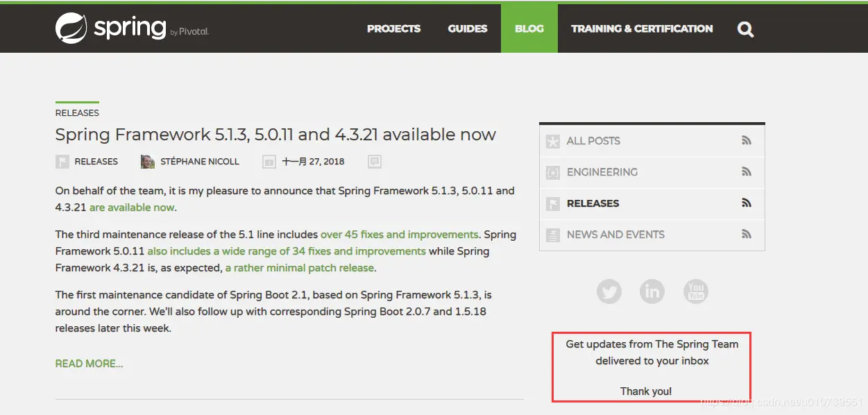The width and height of the screenshot is (868, 415).
Task: Click the READ MORE... link
Action: [89, 364]
